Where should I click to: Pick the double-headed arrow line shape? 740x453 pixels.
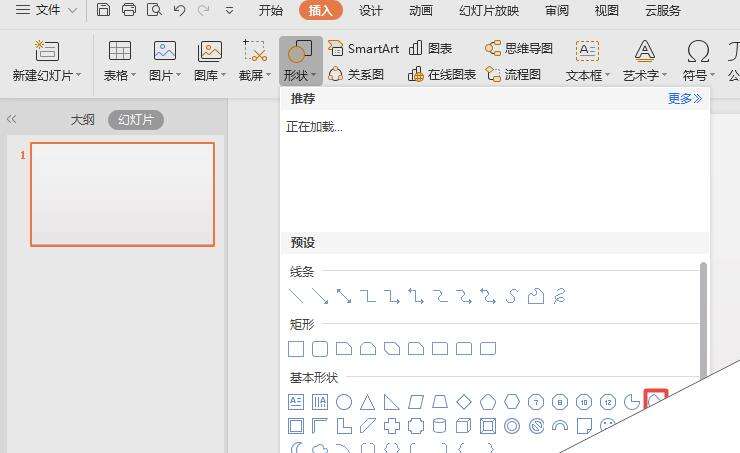click(x=344, y=296)
